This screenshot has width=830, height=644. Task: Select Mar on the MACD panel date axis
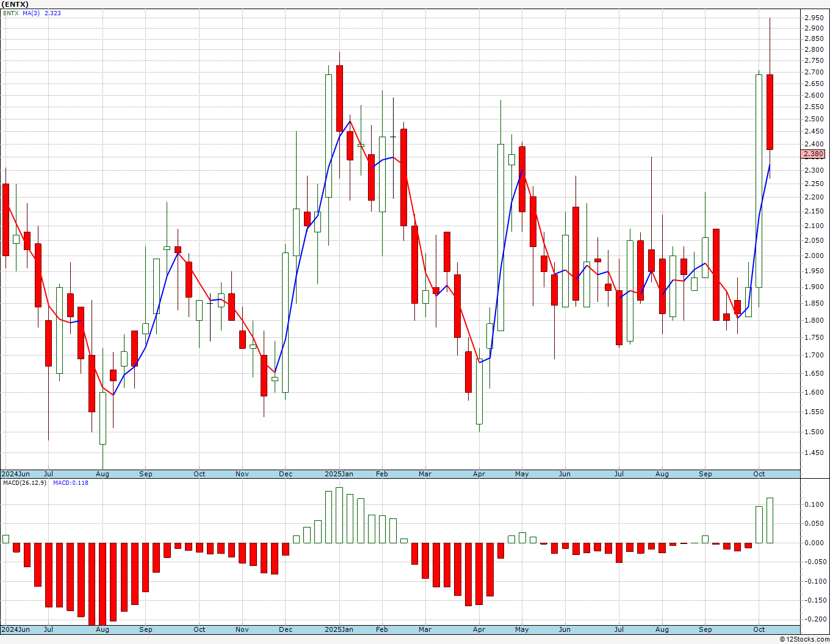[x=425, y=629]
